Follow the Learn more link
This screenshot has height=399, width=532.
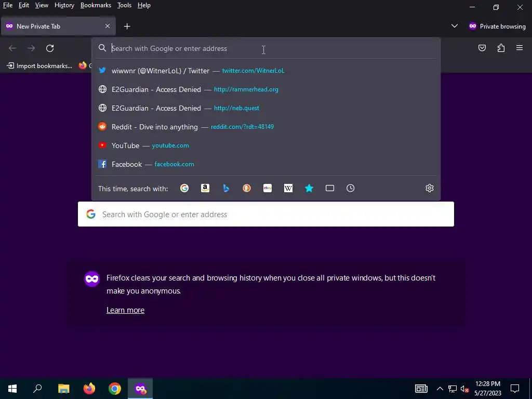126,310
